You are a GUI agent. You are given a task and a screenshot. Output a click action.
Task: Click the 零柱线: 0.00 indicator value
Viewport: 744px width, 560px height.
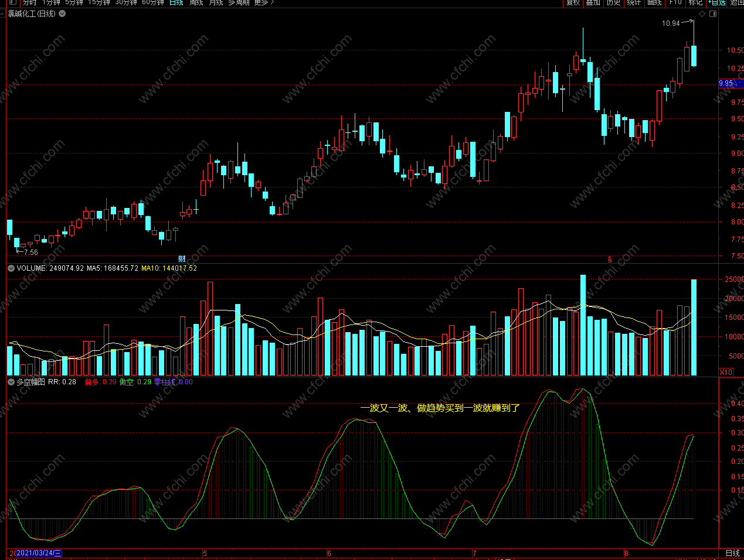tap(174, 382)
